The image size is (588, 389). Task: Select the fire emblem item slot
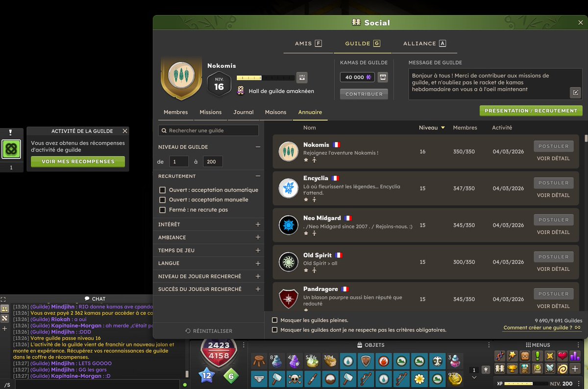click(x=384, y=362)
